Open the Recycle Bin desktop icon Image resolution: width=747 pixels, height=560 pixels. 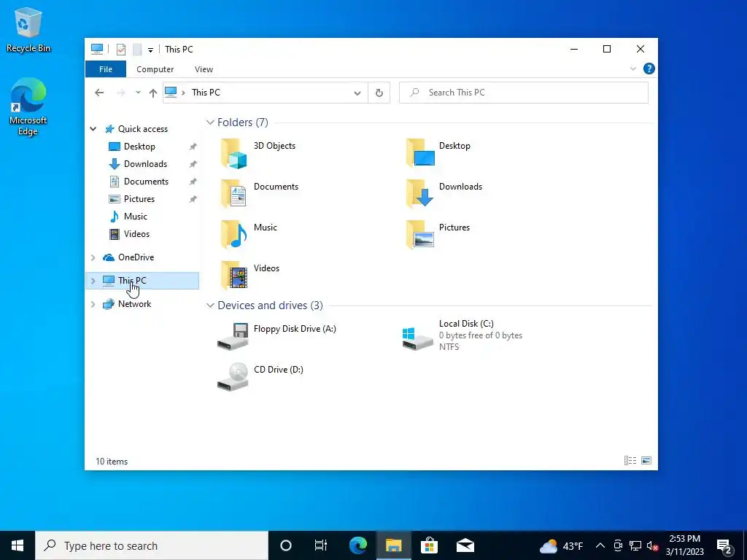(28, 29)
